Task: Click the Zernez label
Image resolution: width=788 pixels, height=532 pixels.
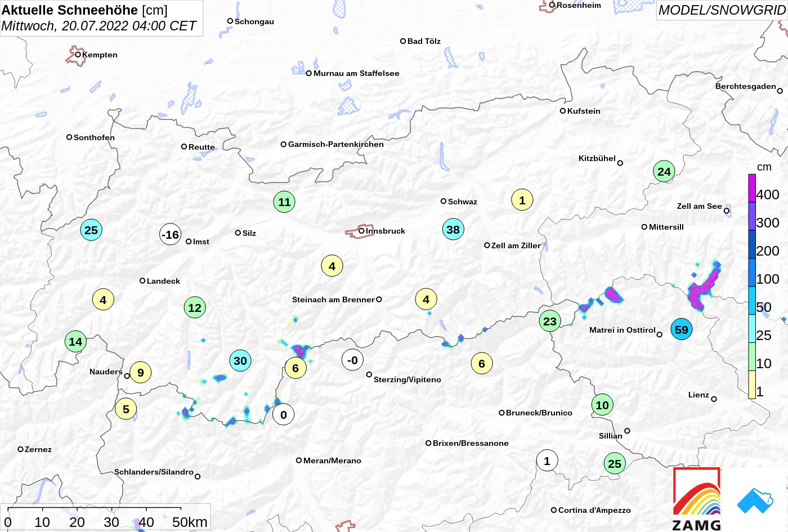Action: click(x=38, y=449)
